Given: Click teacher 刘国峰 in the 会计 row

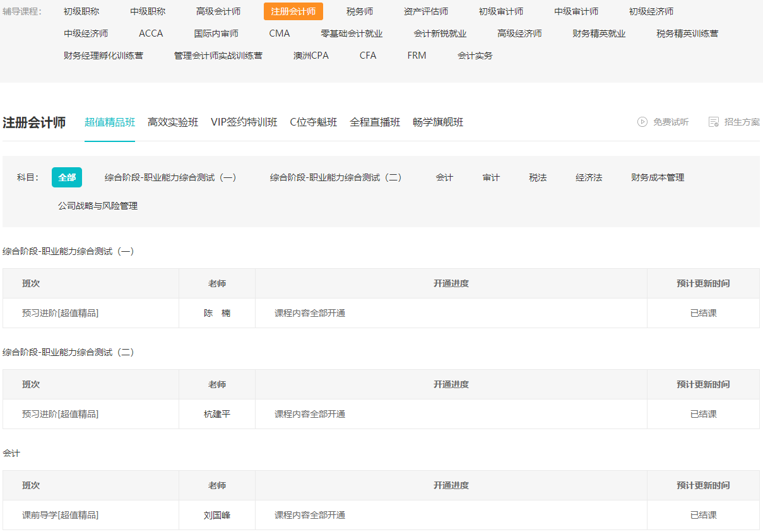Looking at the screenshot, I should click(x=216, y=515).
